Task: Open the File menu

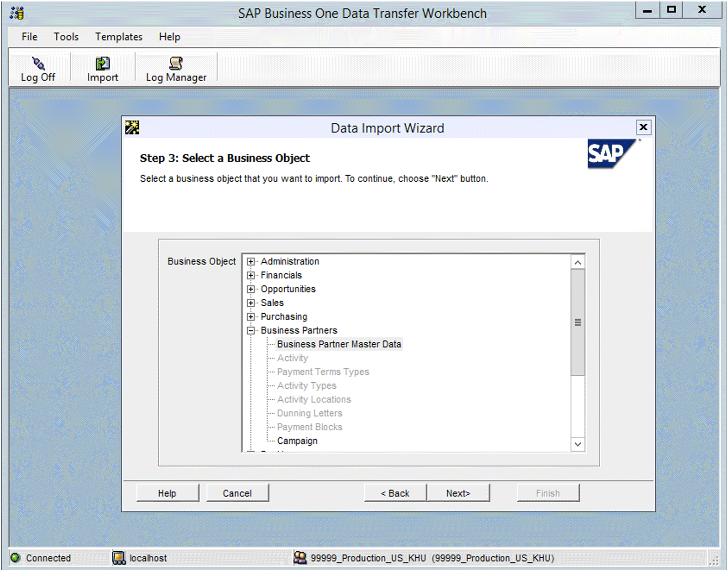Action: [x=29, y=37]
